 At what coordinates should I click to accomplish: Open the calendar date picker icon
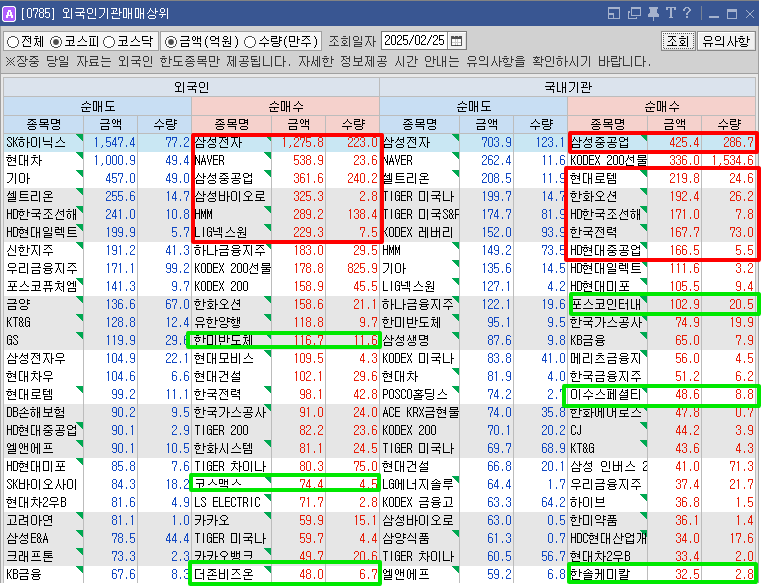(456, 41)
